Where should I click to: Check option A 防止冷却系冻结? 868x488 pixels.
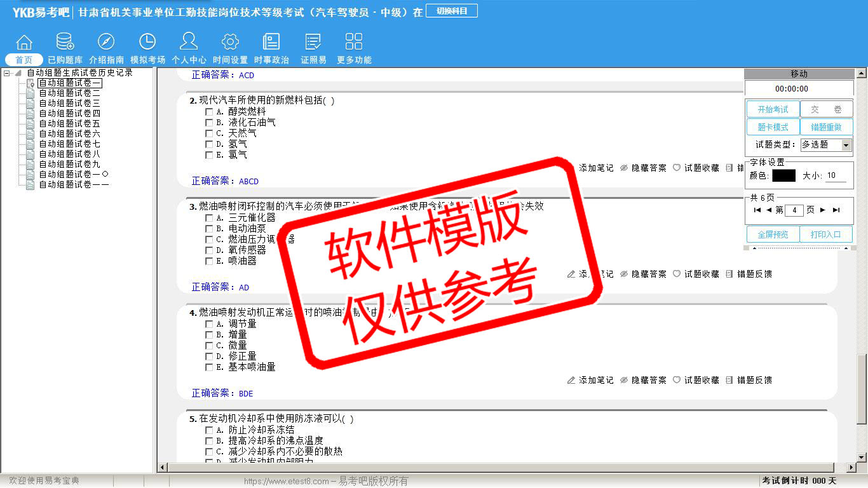209,430
